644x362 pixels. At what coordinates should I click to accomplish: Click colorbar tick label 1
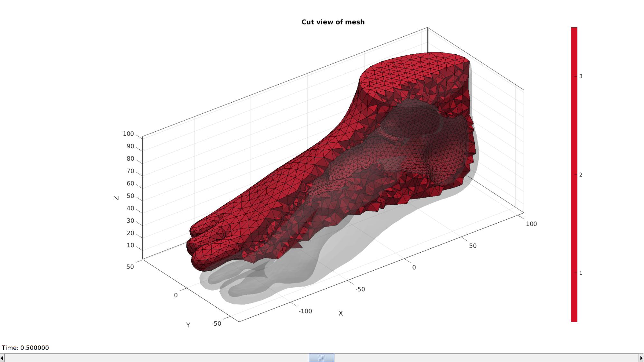coord(581,273)
